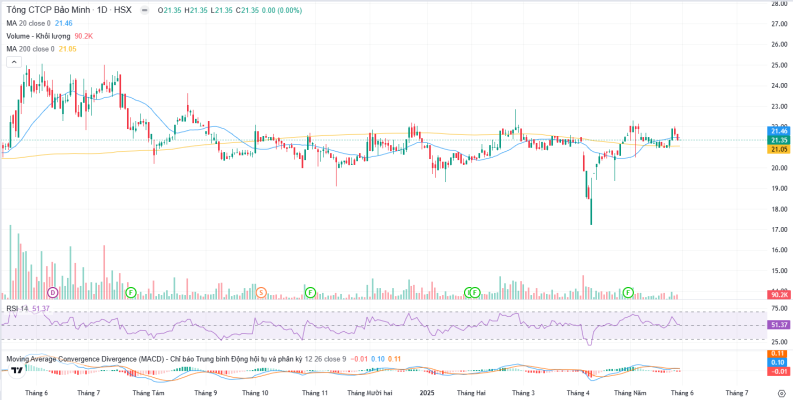The height and width of the screenshot is (400, 793).
Task: Collapse the indicator legend with chevron button
Action: click(x=14, y=62)
